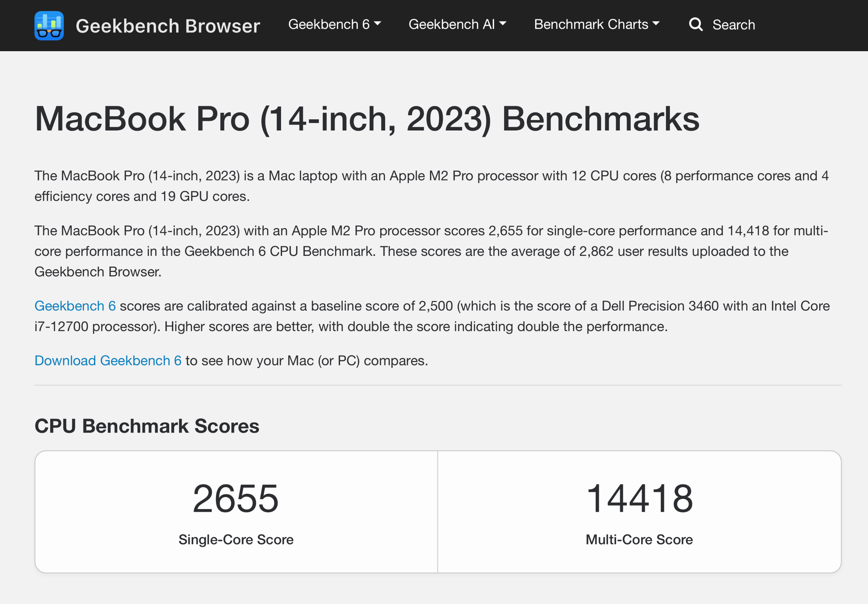Click the caret arrow beside Benchmark Charts
Screen dimensions: 868x604
(x=656, y=24)
